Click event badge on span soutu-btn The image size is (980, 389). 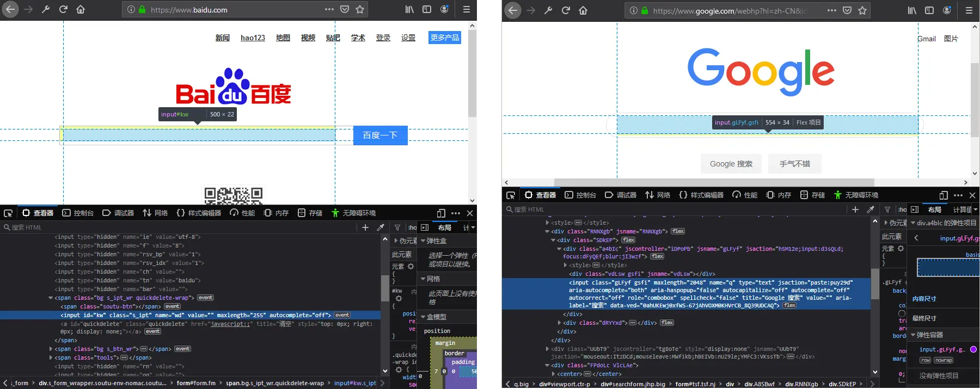point(173,306)
